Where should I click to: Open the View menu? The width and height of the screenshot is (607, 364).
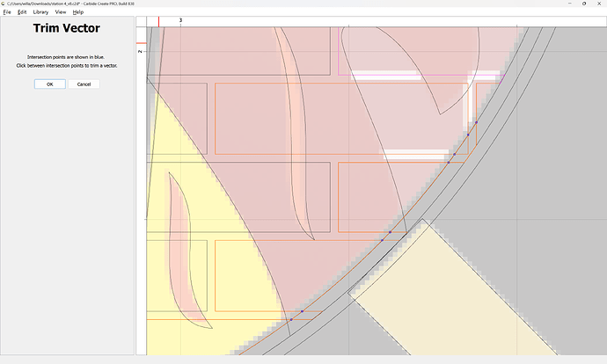click(61, 12)
